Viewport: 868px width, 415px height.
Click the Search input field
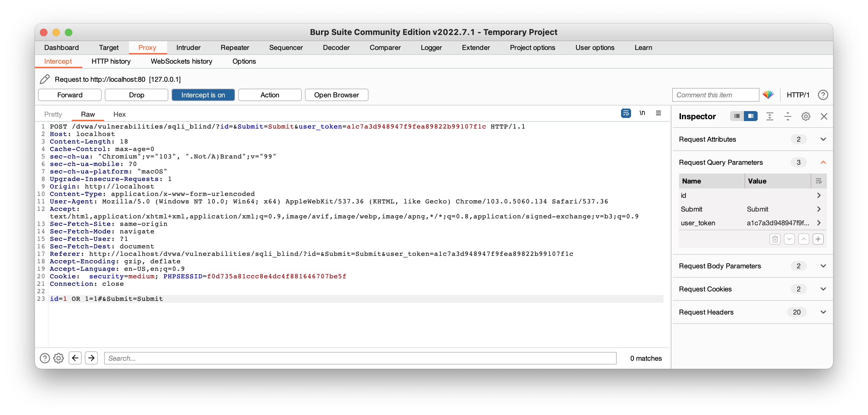tap(360, 358)
